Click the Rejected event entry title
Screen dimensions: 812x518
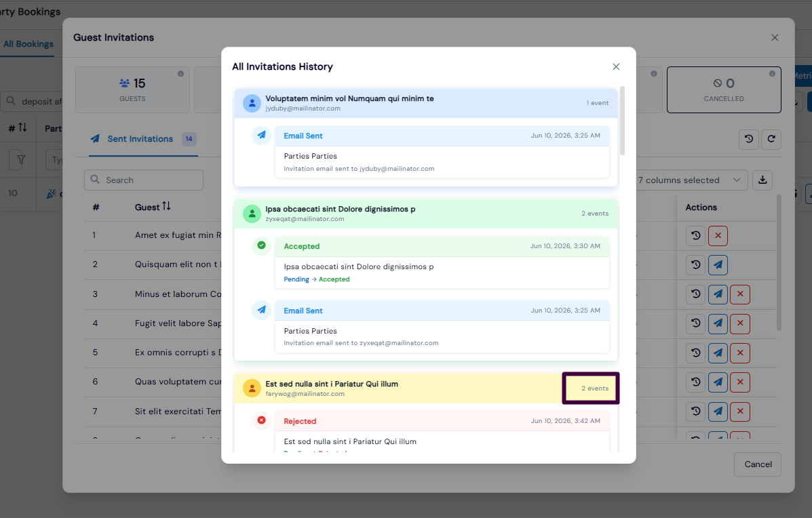pos(300,421)
